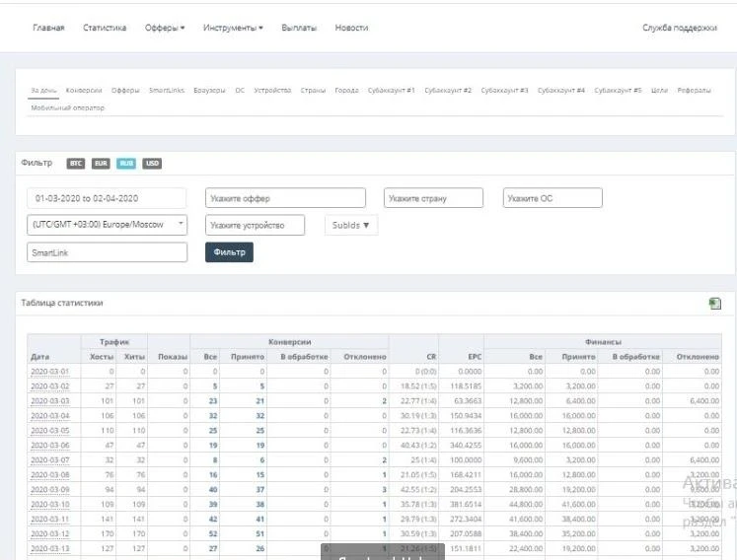The image size is (737, 560).
Task: Switch to Города tab
Action: [x=347, y=90]
